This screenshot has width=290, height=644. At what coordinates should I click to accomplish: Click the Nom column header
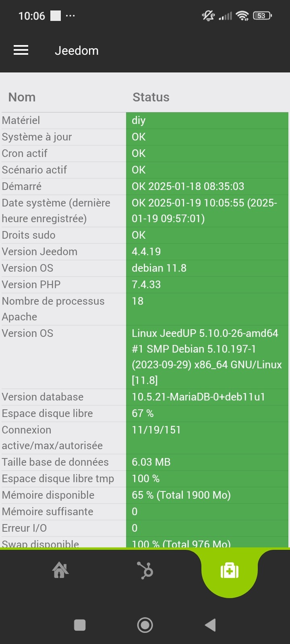[x=22, y=97]
